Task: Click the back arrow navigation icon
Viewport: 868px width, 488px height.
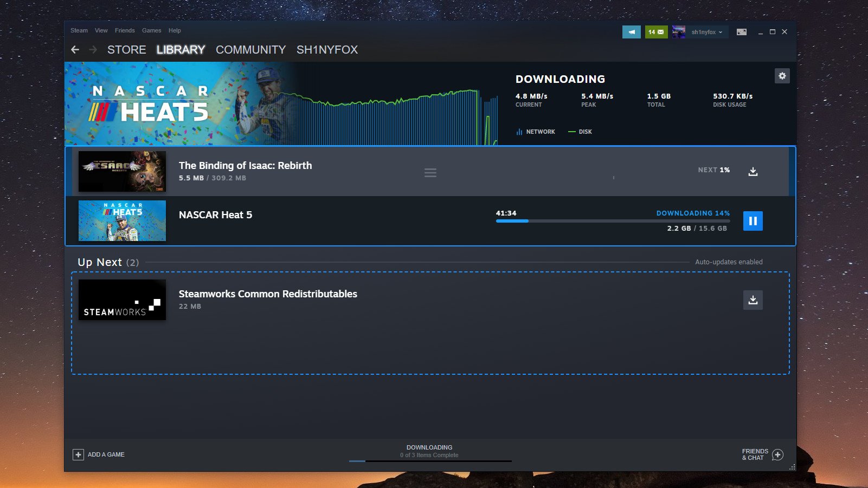Action: [74, 49]
